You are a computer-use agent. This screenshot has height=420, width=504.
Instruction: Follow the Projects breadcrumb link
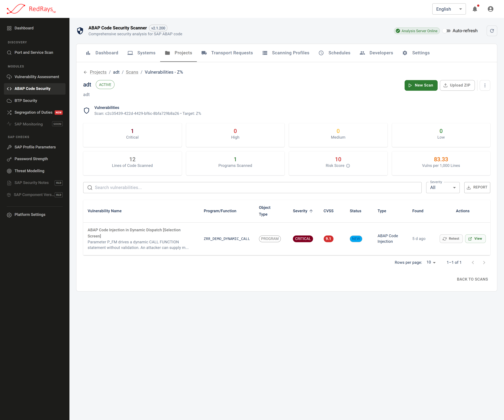pos(98,72)
